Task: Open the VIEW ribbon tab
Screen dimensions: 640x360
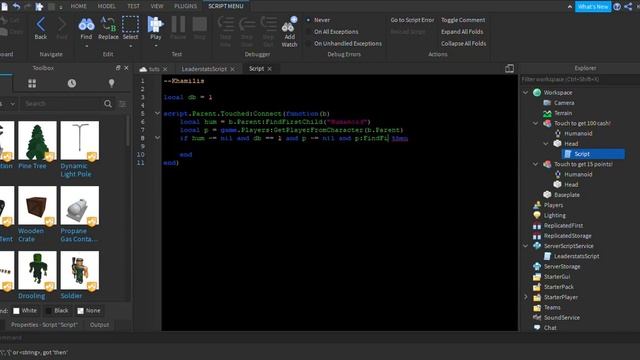Action: pos(157,6)
